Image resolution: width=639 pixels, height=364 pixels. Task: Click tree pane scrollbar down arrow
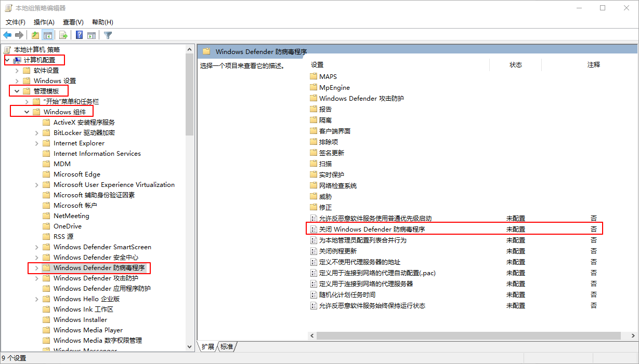click(189, 346)
